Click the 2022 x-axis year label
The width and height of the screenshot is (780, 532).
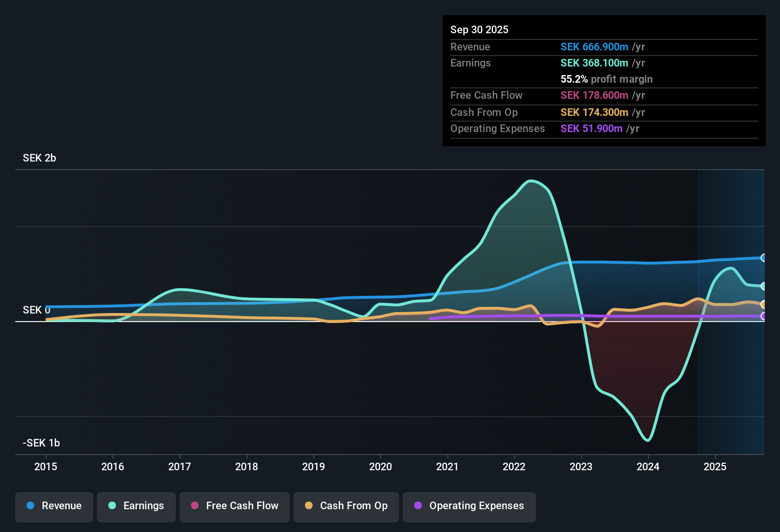click(x=514, y=467)
